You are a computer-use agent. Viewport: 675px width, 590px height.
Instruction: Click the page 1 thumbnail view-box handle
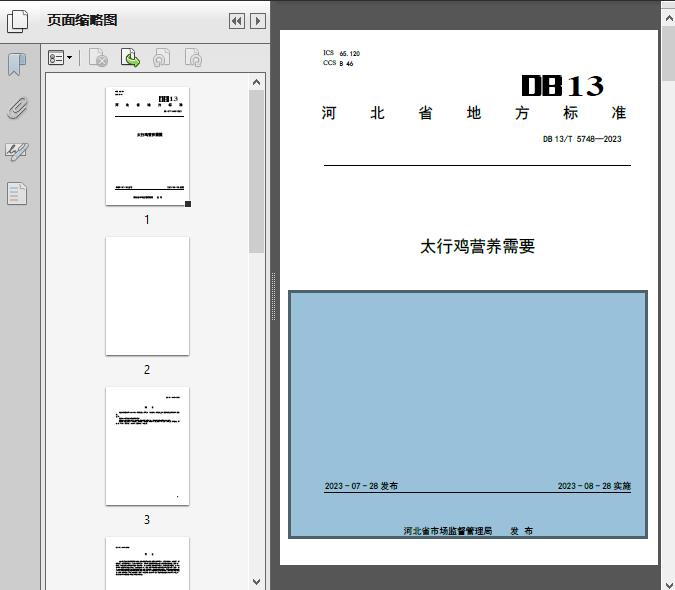pyautogui.click(x=188, y=204)
